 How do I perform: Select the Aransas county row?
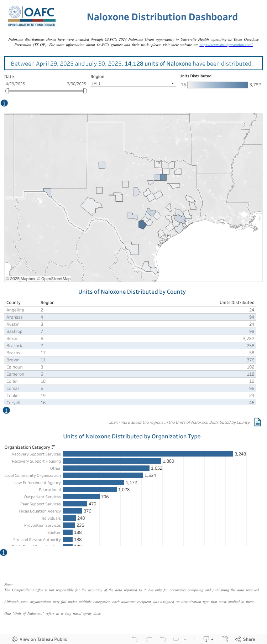tap(130, 317)
